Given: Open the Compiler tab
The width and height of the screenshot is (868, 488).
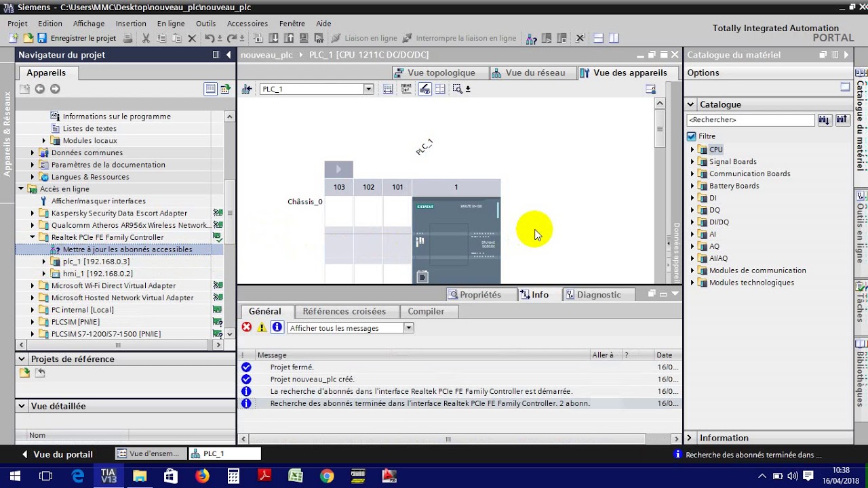Looking at the screenshot, I should click(x=426, y=312).
